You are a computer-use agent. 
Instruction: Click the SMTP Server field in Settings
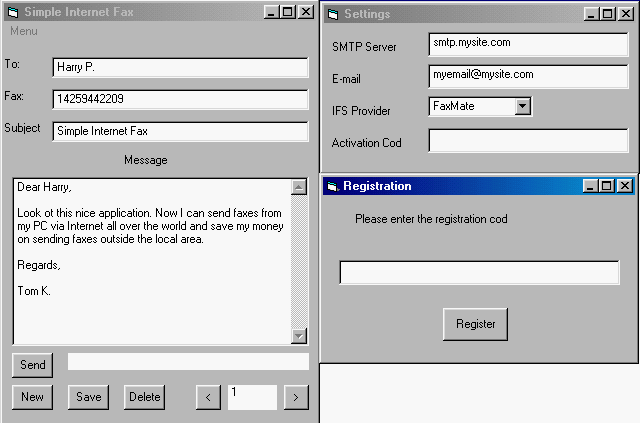529,44
